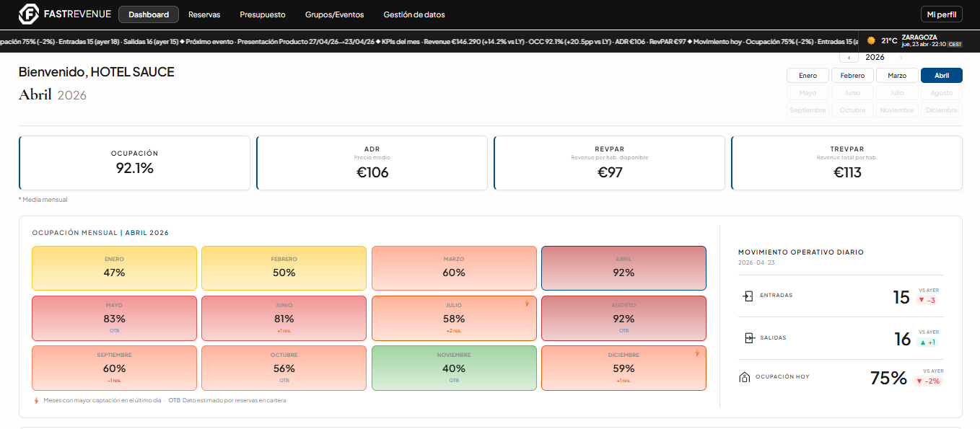Image resolution: width=980 pixels, height=429 pixels.
Task: Click the Entradas count 15
Action: point(901,297)
